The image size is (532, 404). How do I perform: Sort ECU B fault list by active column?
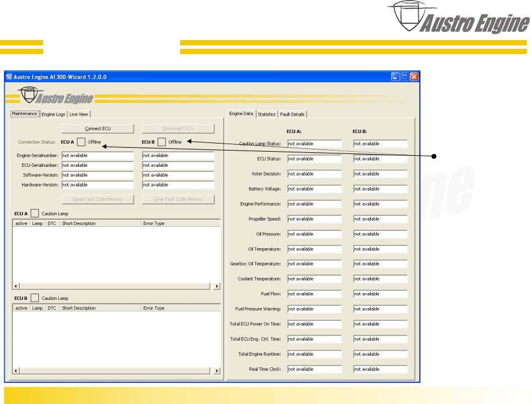point(21,308)
